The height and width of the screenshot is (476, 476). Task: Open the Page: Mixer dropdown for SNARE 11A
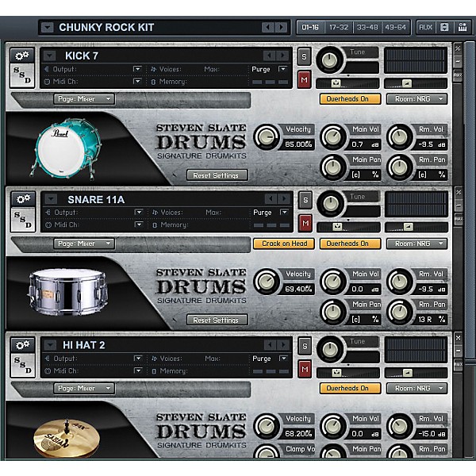[84, 244]
